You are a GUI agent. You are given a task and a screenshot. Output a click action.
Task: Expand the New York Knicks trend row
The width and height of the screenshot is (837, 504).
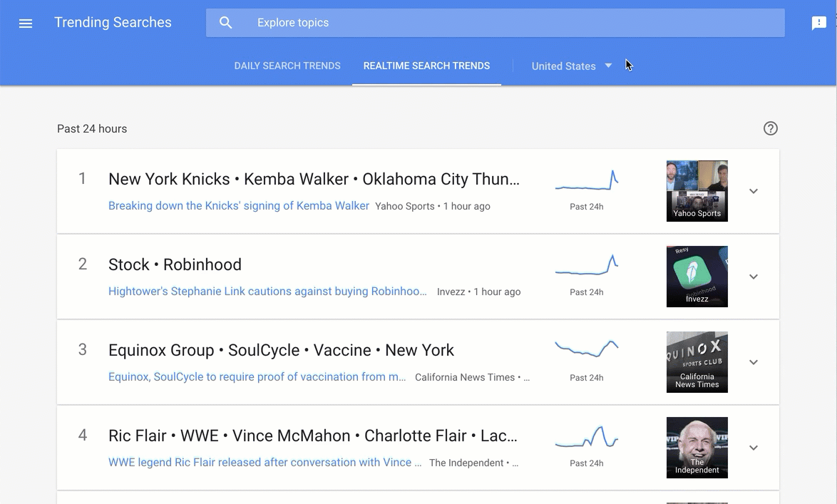753,191
